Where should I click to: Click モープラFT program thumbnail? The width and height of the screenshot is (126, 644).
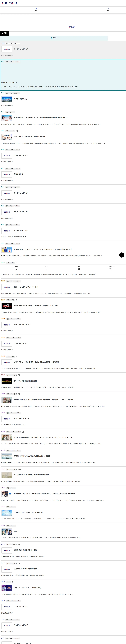pos(7,137)
